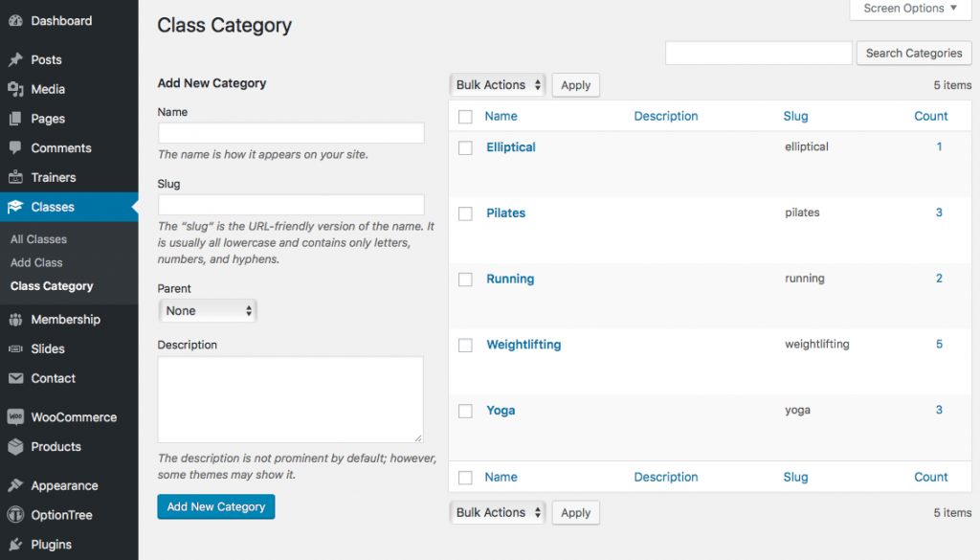Open the Weightlifting category link
The image size is (980, 560).
click(523, 344)
